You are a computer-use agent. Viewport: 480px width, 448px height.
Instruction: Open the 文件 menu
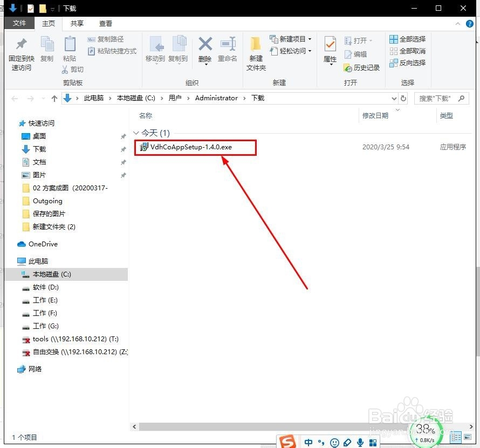coord(19,23)
